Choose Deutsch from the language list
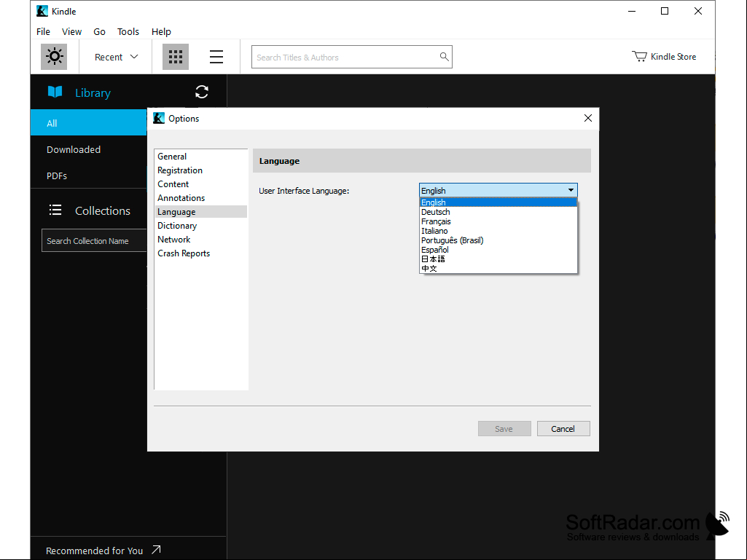Viewport: 747px width, 560px height. coord(498,212)
